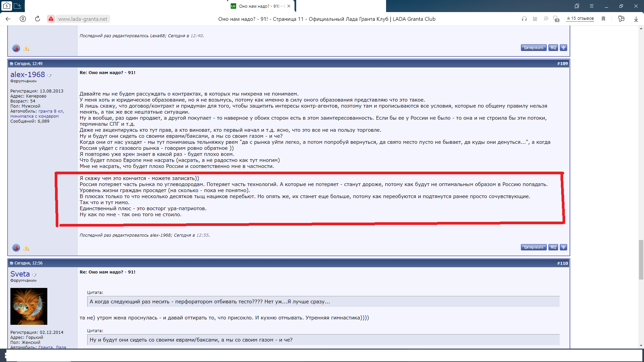Expand alex-1968 username dropdown arrow
The image size is (644, 362).
(x=50, y=76)
